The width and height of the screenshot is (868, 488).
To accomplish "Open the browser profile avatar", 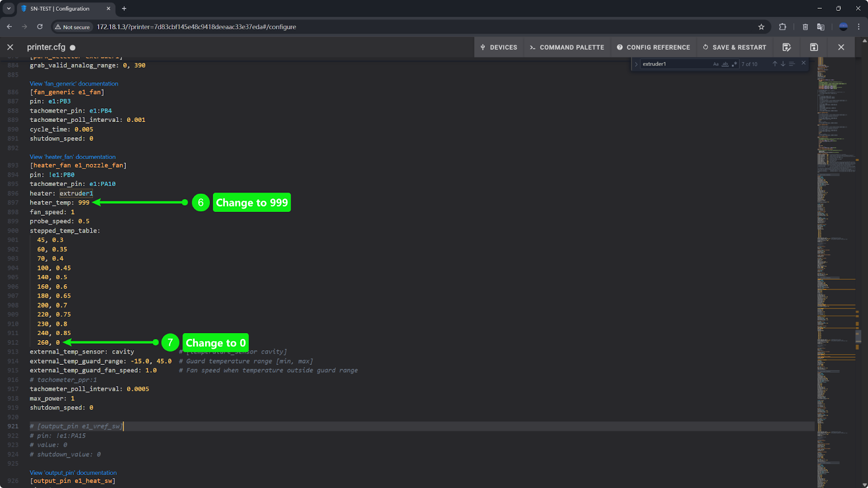I will pos(843,27).
